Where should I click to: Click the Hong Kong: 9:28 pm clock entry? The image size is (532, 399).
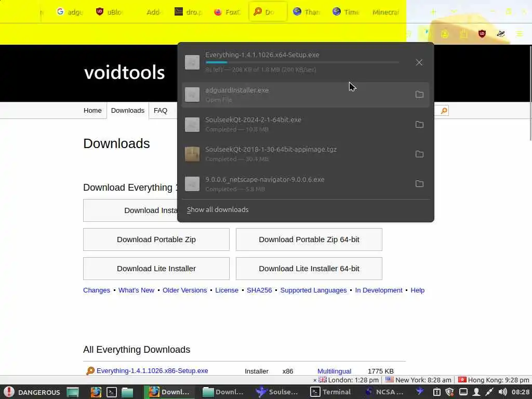tap(494, 380)
